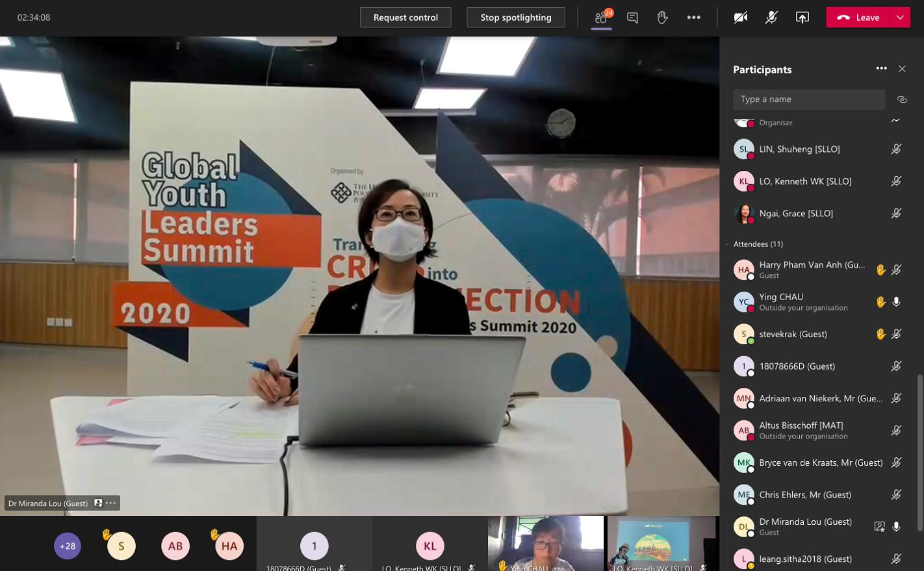
Task: Expand the Leave button dropdown arrow
Action: (x=900, y=18)
